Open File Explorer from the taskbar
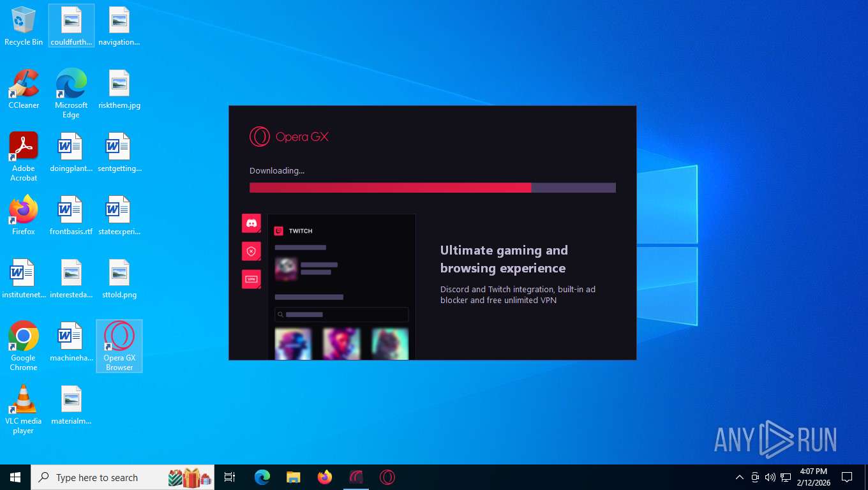This screenshot has height=490, width=868. (x=293, y=477)
